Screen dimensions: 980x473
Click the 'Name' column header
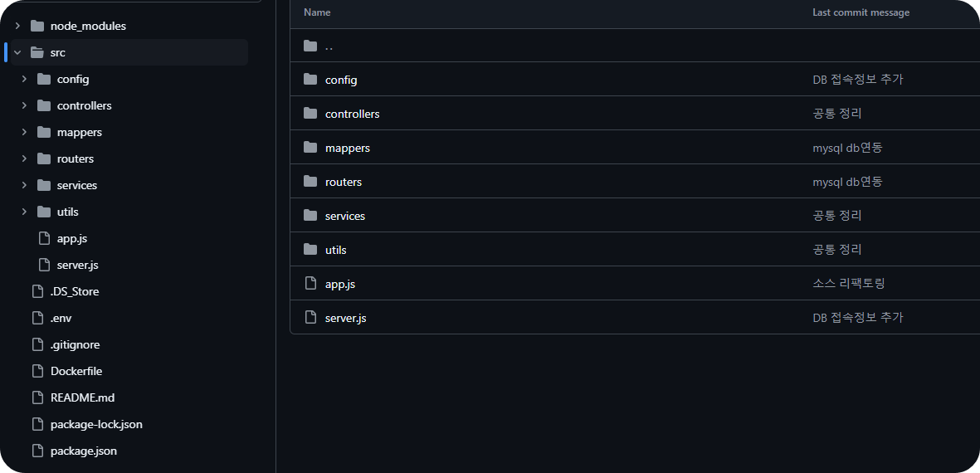tap(317, 12)
